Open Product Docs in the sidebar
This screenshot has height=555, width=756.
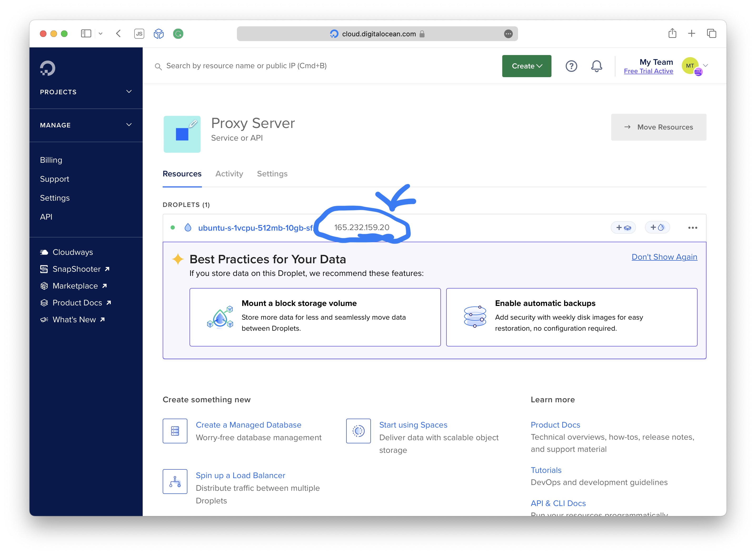(76, 303)
